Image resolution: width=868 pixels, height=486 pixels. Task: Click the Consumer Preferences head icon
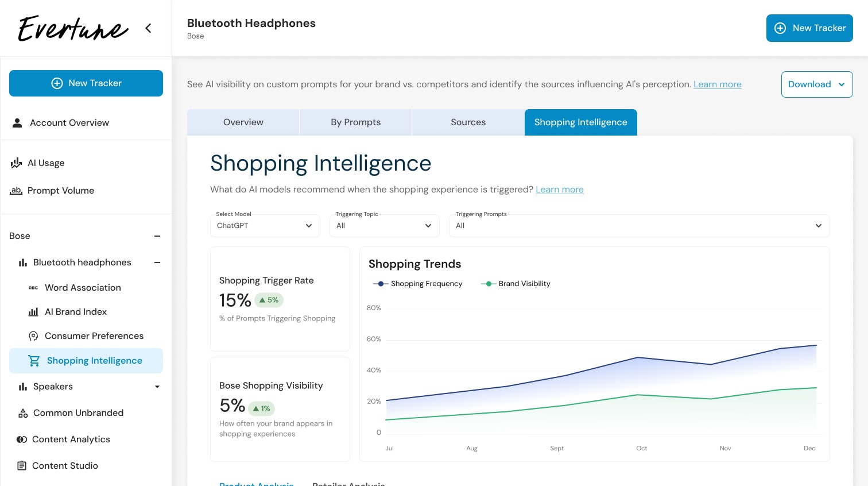[33, 336]
